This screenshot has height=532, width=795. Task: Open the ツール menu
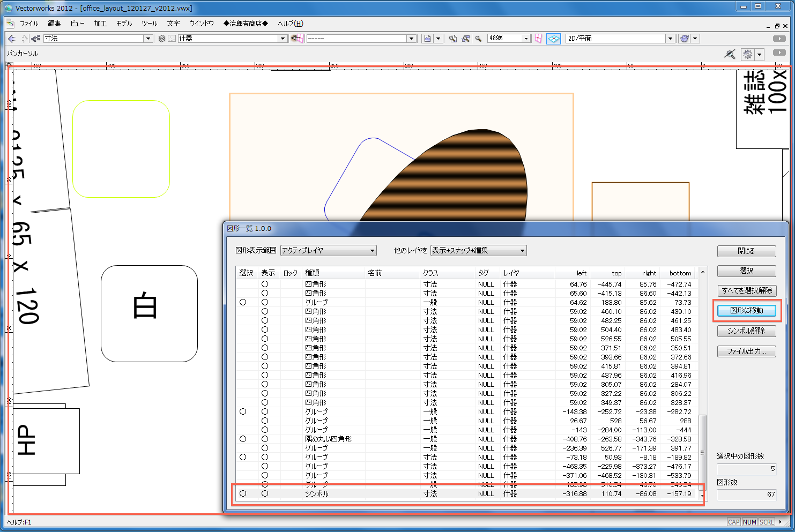click(x=150, y=24)
